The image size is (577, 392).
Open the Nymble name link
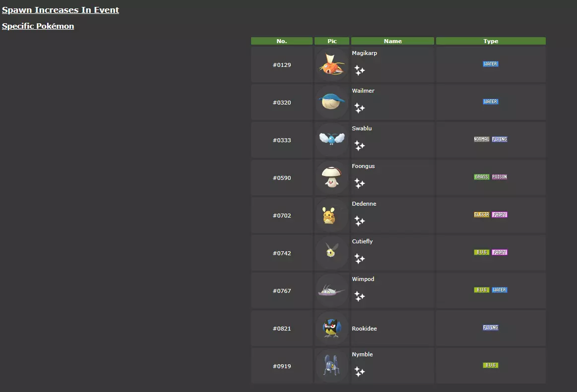(x=362, y=354)
